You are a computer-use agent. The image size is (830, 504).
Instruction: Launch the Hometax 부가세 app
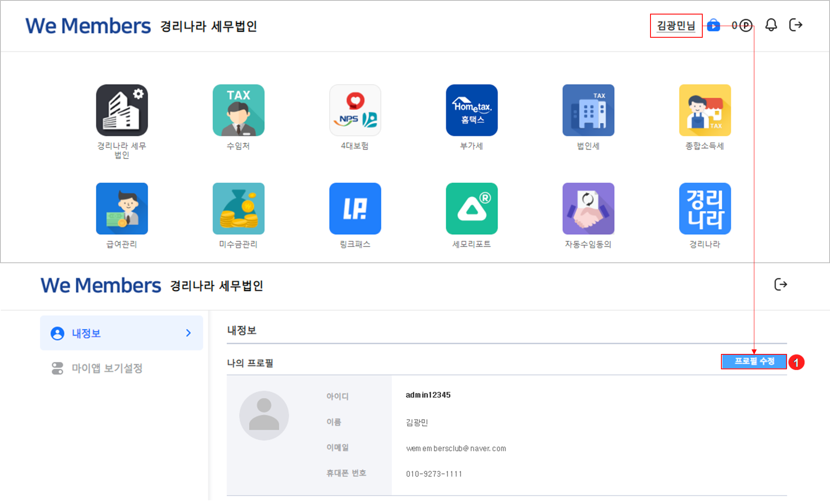click(x=471, y=110)
